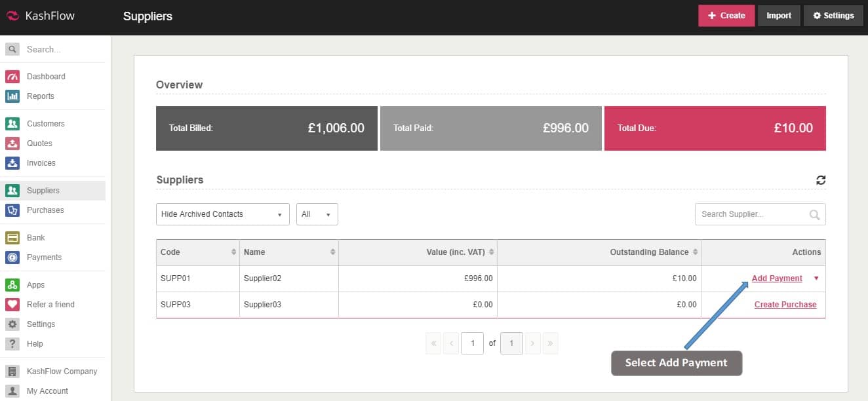868x401 pixels.
Task: Expand the Hide Archived Contacts dropdown
Action: [x=222, y=214]
